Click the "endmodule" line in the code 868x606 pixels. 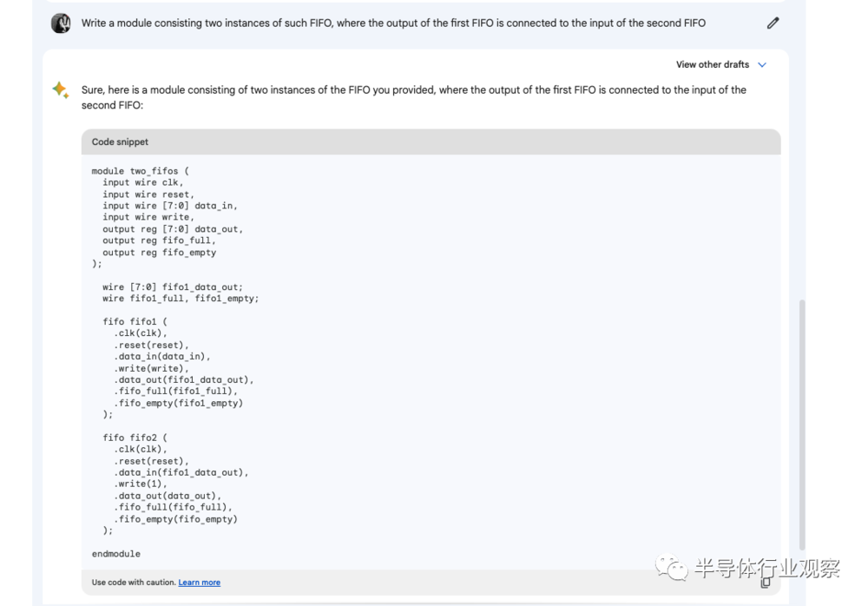(115, 554)
